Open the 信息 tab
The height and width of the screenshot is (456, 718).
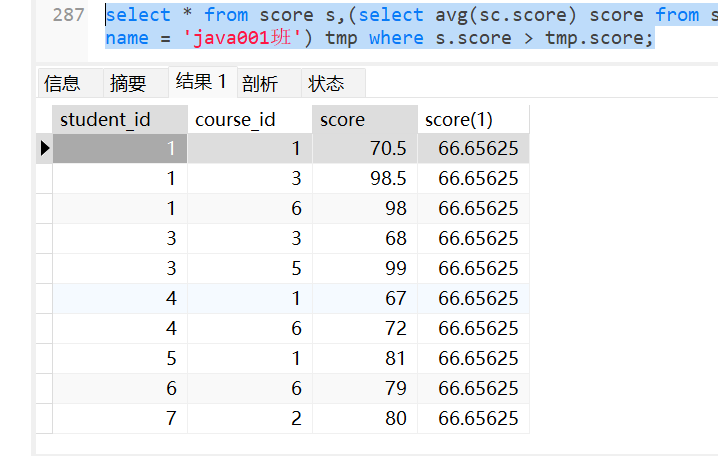pos(71,83)
